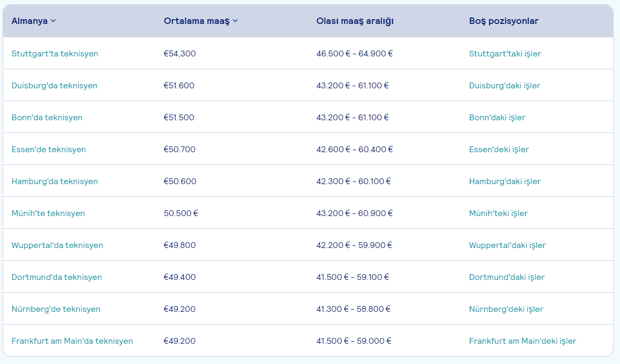
Task: Select the 43.200 € – 60.900 € range
Action: pos(354,213)
